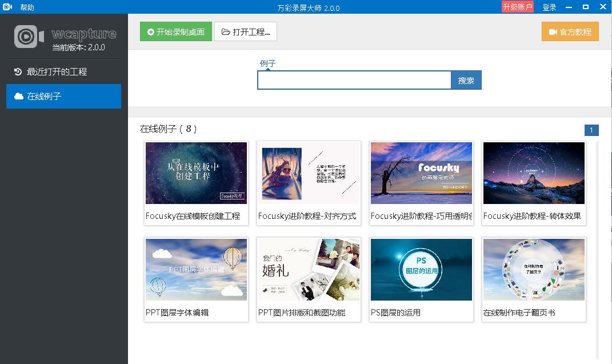This screenshot has width=612, height=364.
Task: Click the 在线例子 ( 8 ) heading
Action: [x=168, y=129]
